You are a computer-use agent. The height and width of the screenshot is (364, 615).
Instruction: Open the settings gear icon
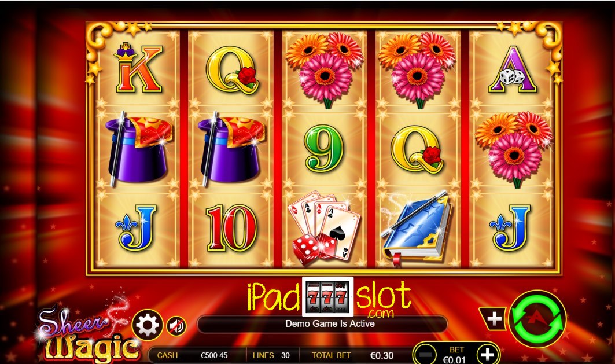148,325
